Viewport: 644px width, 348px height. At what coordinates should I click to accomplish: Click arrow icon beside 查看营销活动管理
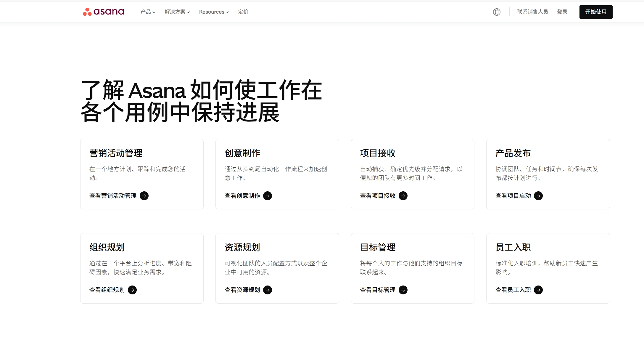(x=144, y=196)
